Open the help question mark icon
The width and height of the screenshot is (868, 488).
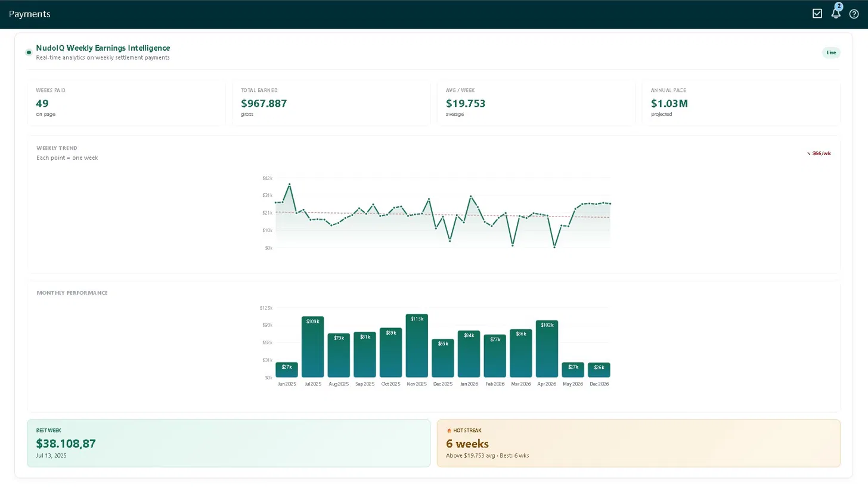click(x=854, y=14)
